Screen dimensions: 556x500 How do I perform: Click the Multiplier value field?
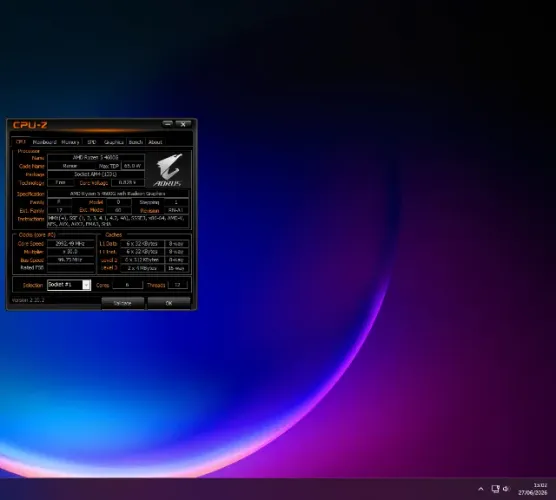pos(71,252)
